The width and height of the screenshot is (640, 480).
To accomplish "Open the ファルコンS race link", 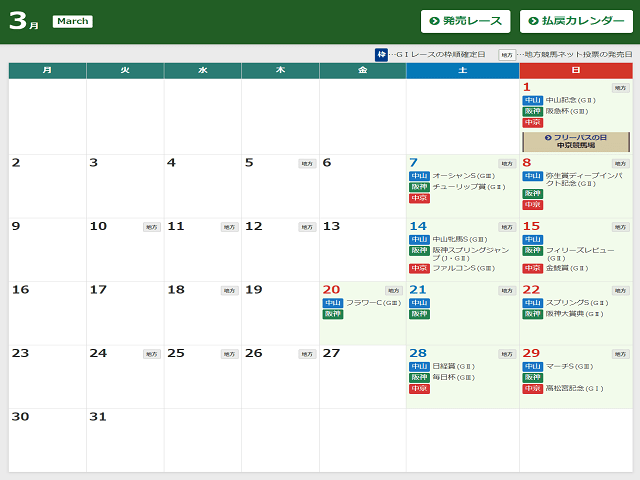I will coord(464,268).
